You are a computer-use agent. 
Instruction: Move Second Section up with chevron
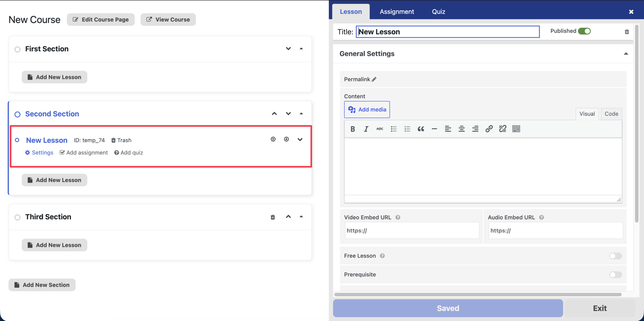tap(274, 114)
